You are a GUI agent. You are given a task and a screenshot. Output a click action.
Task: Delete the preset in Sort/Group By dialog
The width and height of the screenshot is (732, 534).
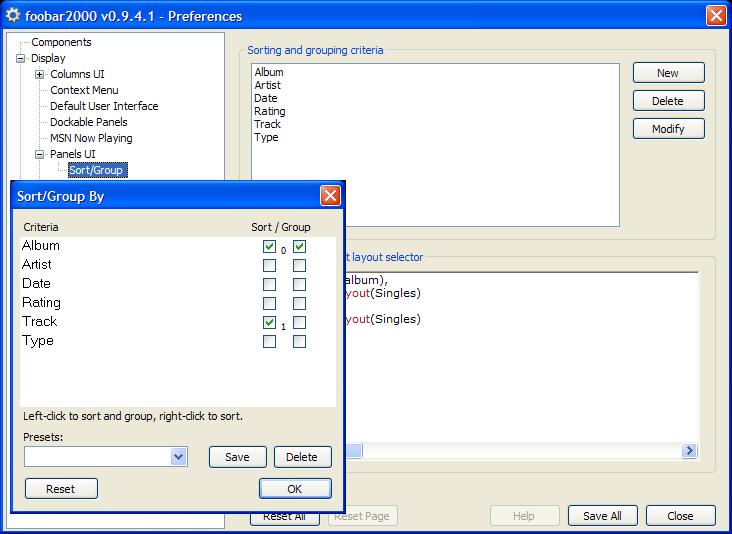pos(303,457)
